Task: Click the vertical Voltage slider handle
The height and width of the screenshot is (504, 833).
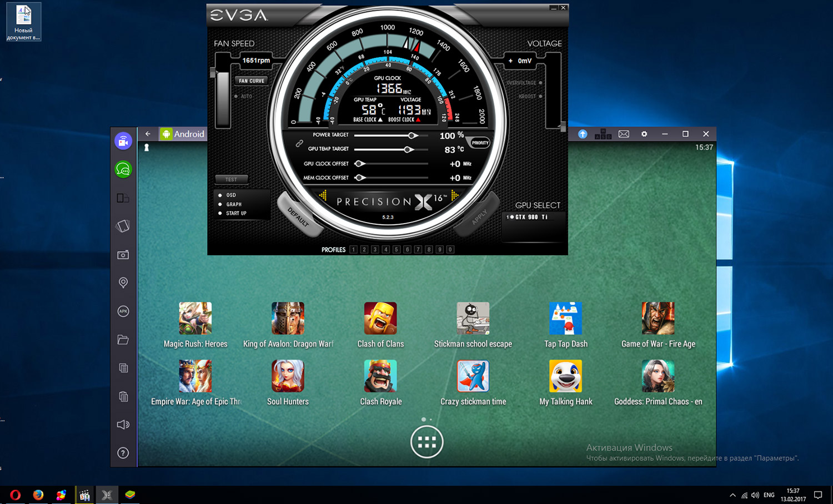Action: 563,126
